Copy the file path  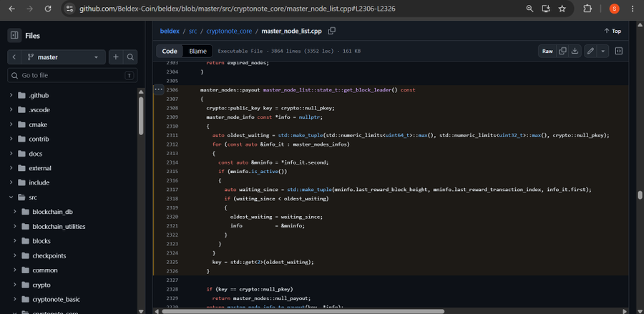pos(331,31)
